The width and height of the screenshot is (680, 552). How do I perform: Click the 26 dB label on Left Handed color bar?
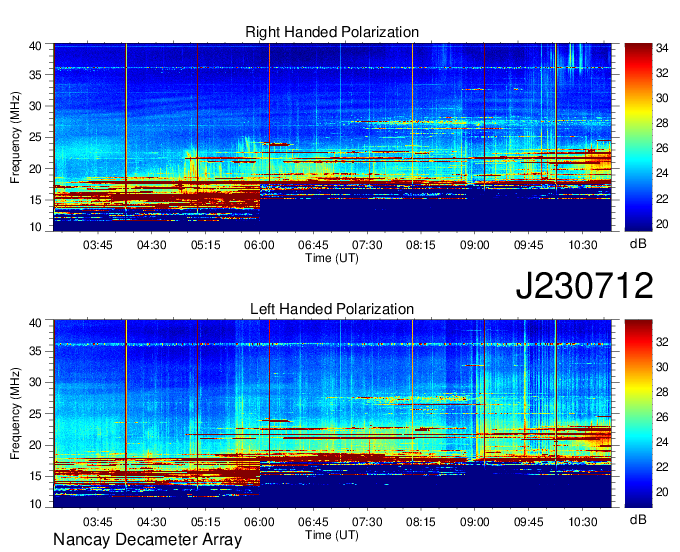pyautogui.click(x=662, y=417)
